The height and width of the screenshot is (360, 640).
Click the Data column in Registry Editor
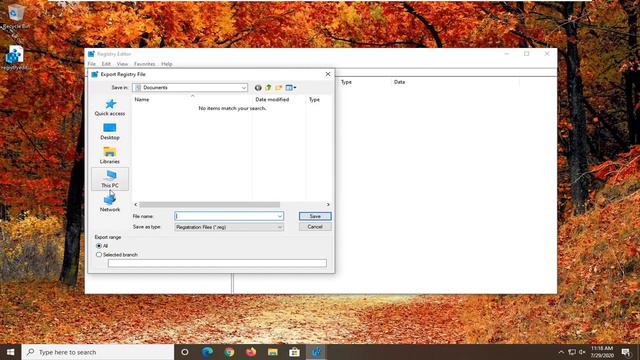click(399, 82)
